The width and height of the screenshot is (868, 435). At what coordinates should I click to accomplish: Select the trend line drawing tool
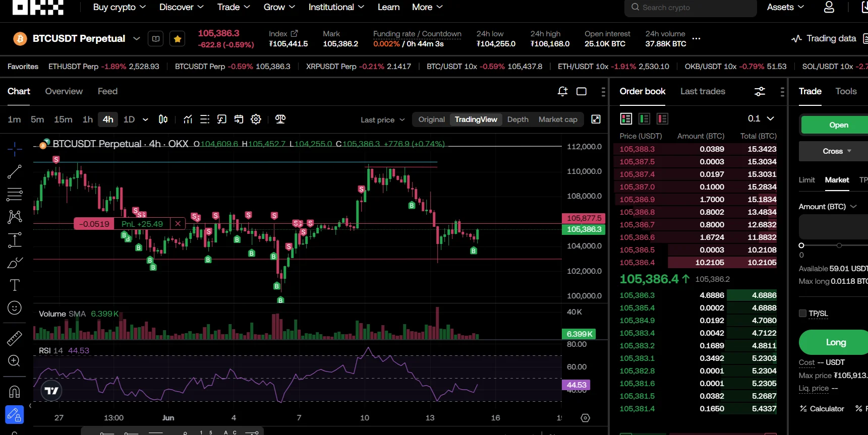(x=15, y=172)
